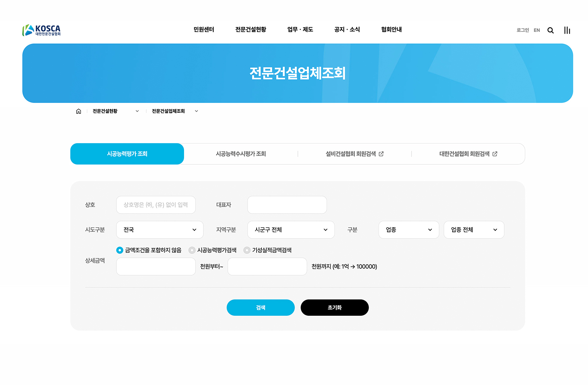This screenshot has height=385, width=588.
Task: Open the full menu bars icon
Action: [567, 30]
